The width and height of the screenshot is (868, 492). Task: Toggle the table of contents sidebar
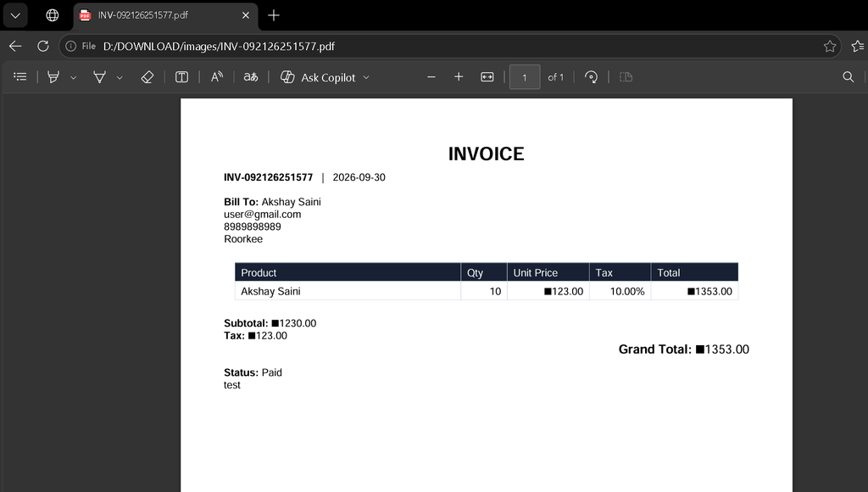tap(20, 77)
